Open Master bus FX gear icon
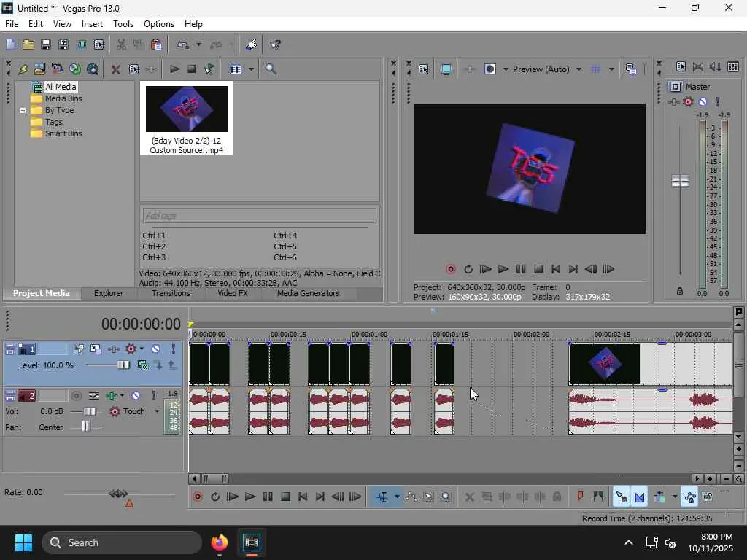Viewport: 747px width, 560px height. pyautogui.click(x=688, y=102)
